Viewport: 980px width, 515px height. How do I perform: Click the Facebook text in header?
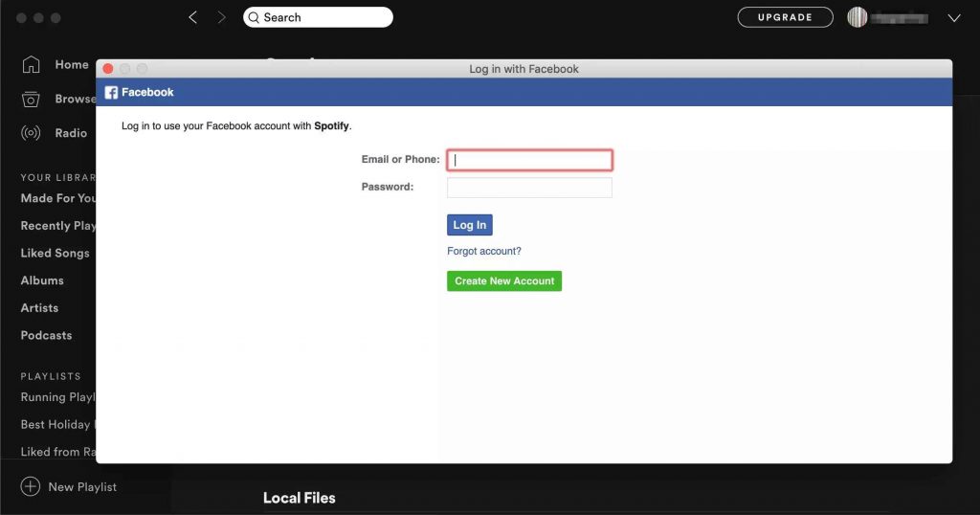tap(147, 93)
